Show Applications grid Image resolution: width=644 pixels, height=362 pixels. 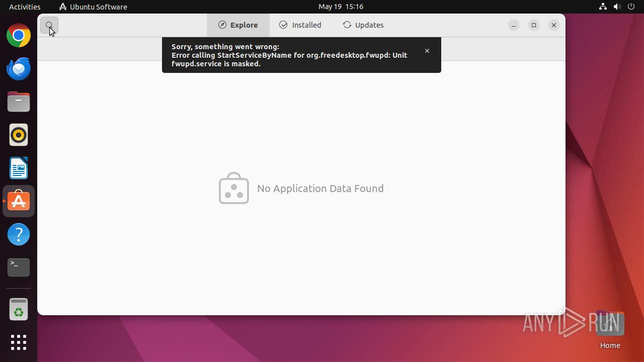click(19, 342)
